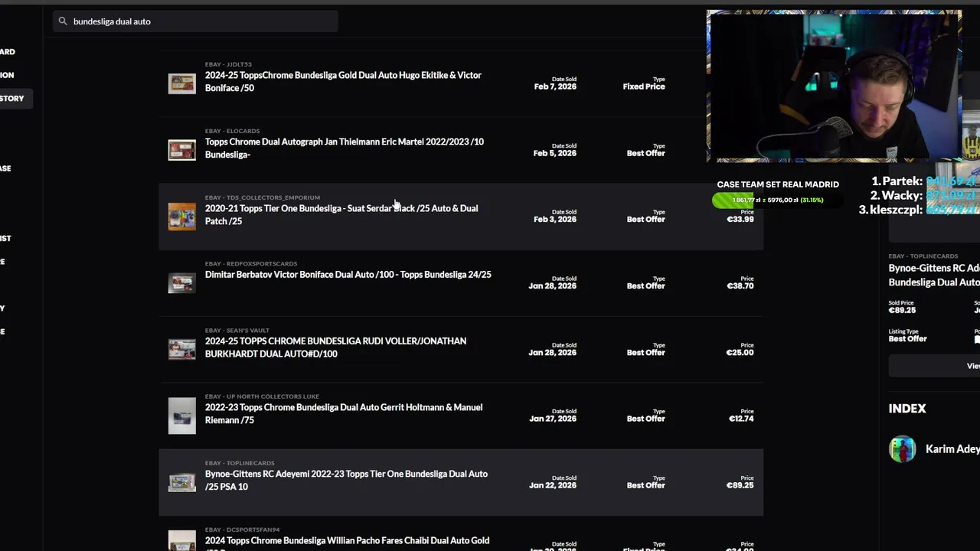Click seller label EBAY - SEAN'S VAULT
980x551 pixels.
pos(237,331)
